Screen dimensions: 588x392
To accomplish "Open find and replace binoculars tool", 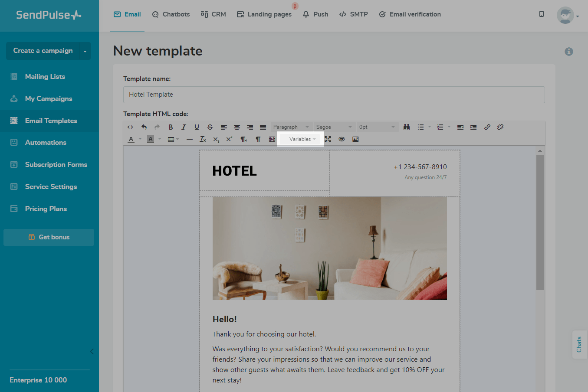I will pyautogui.click(x=407, y=127).
